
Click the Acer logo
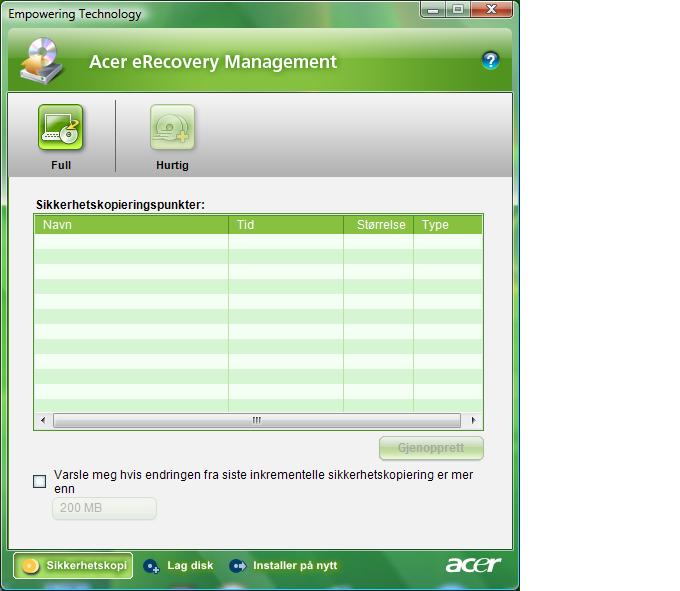[473, 565]
